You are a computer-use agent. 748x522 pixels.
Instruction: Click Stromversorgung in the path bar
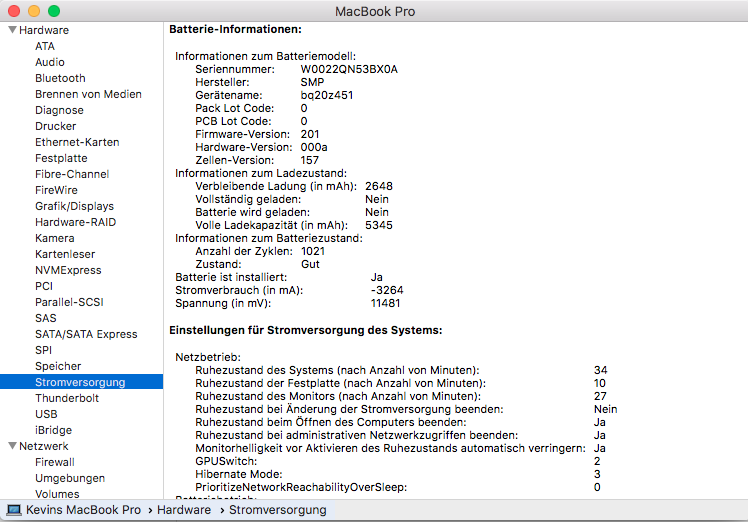click(x=278, y=510)
